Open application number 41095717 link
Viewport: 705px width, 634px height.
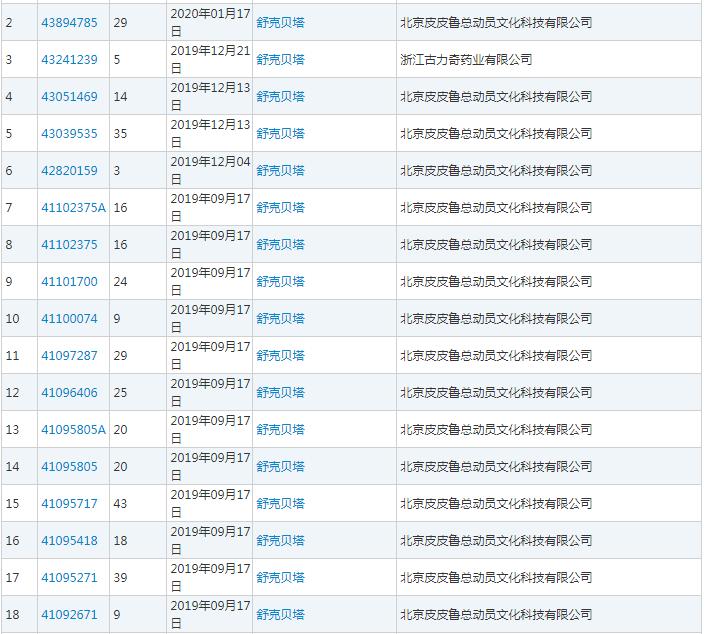point(69,504)
